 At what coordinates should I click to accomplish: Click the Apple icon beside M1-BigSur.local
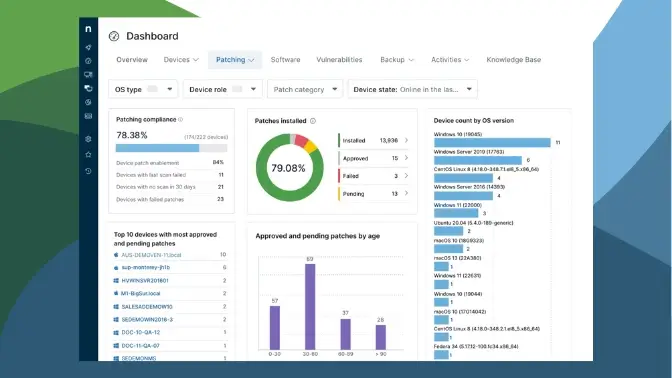pyautogui.click(x=116, y=294)
